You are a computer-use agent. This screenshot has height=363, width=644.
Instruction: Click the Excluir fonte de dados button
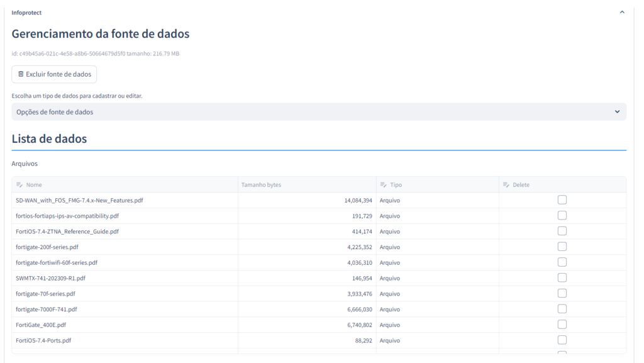coord(54,74)
